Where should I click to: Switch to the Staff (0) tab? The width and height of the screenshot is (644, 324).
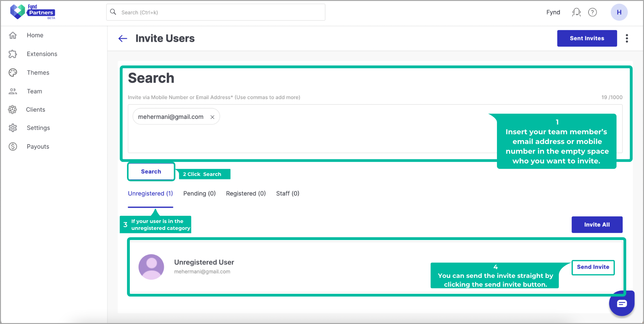click(288, 194)
